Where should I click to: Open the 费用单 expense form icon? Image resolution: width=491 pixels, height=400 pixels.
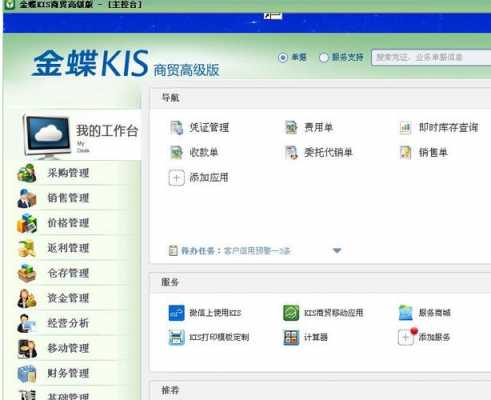291,128
